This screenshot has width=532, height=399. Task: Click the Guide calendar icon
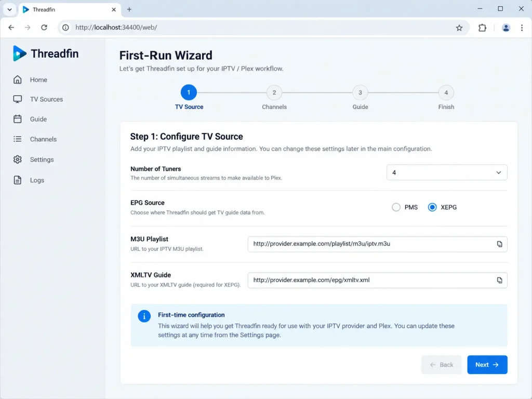pyautogui.click(x=17, y=119)
